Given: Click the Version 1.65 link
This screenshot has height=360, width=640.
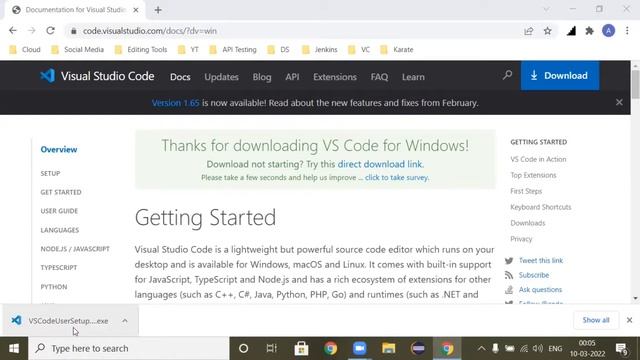Looking at the screenshot, I should pos(176,103).
